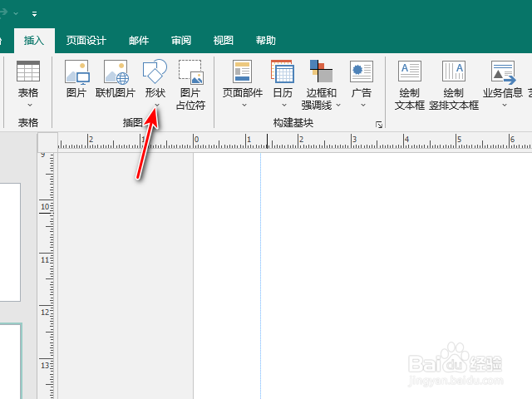Expand the 边框和强调线 dropdown arrow
This screenshot has width=532, height=399.
338,106
